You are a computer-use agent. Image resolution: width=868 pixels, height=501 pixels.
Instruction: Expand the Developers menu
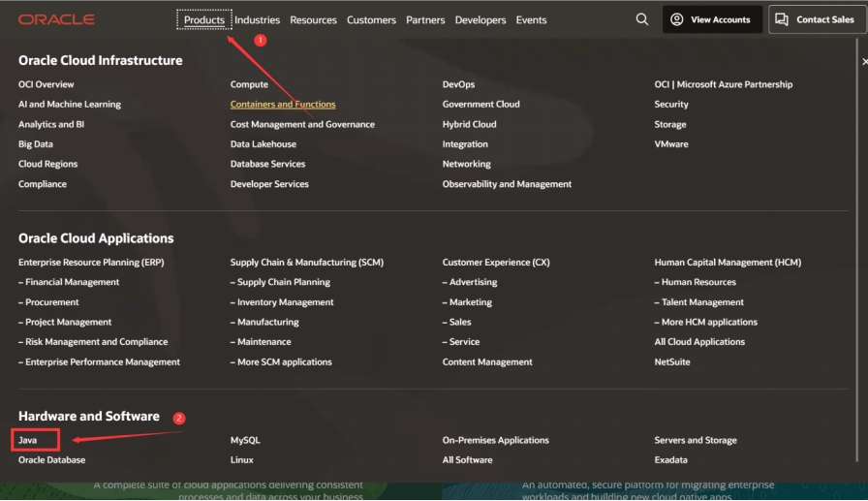click(480, 19)
